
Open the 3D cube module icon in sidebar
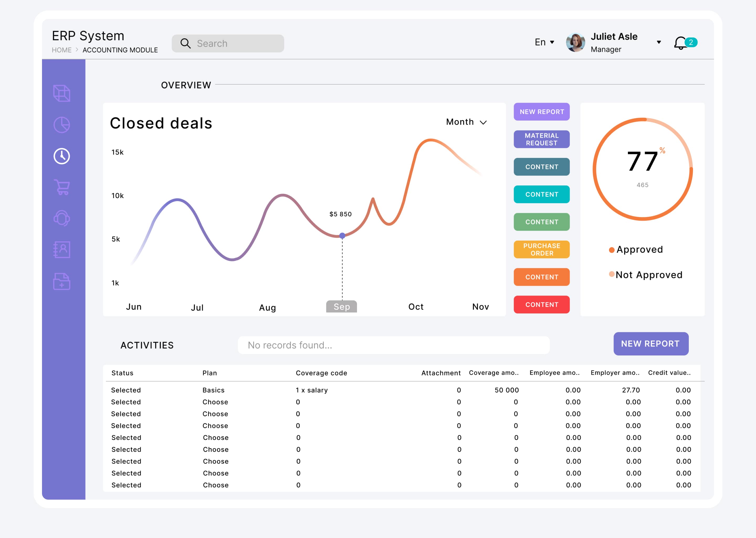tap(62, 94)
